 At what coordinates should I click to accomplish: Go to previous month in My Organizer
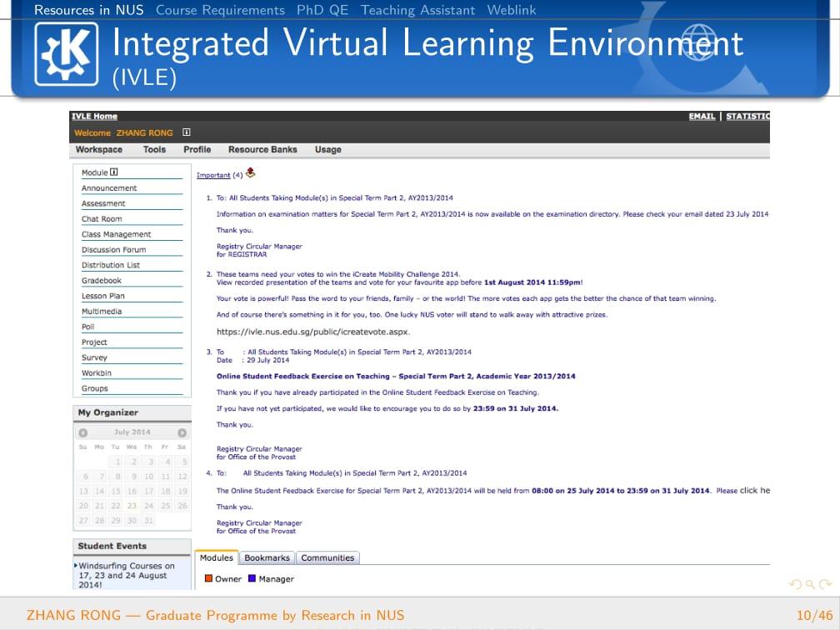point(83,432)
